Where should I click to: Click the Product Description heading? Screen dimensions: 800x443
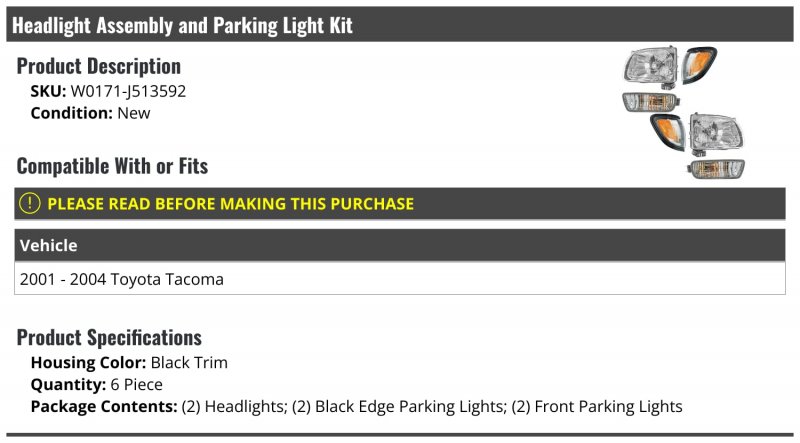coord(99,66)
